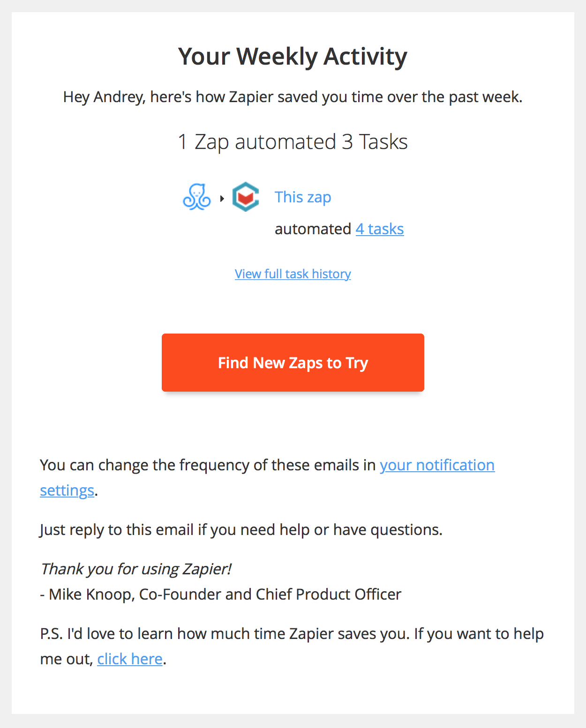Click the small arrow between app icons
Screen dimensions: 586x728
click(x=222, y=199)
